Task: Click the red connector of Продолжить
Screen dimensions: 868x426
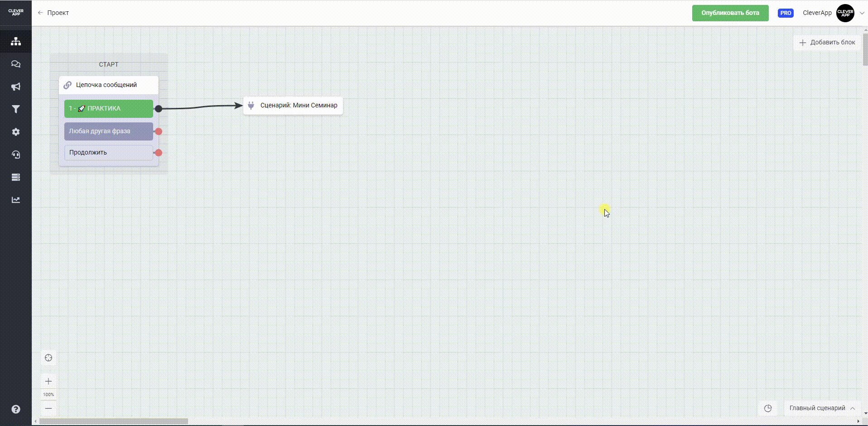Action: click(x=159, y=153)
